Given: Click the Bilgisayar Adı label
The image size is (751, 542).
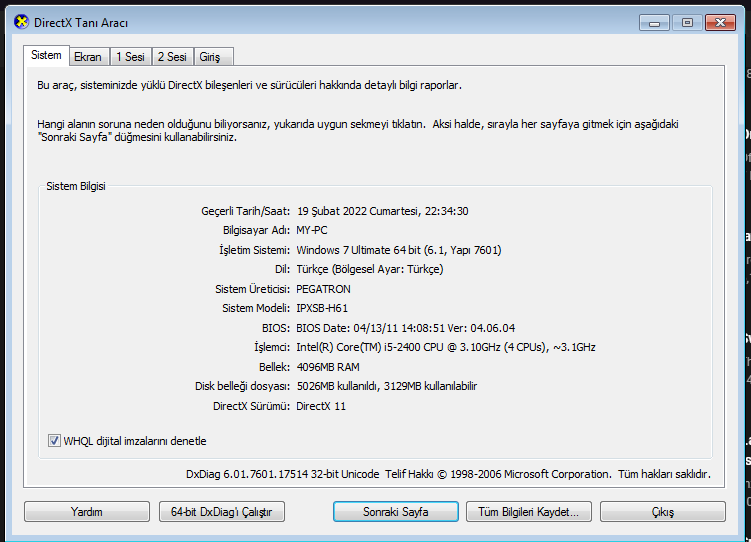Looking at the screenshot, I should [256, 230].
